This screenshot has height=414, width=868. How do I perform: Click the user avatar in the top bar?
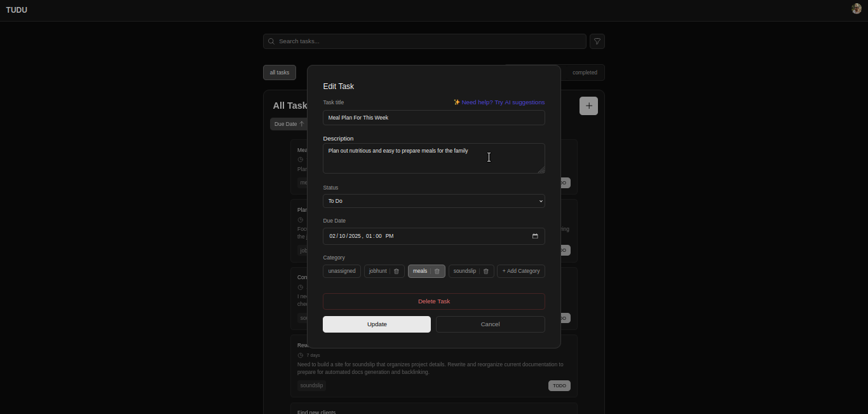point(856,8)
